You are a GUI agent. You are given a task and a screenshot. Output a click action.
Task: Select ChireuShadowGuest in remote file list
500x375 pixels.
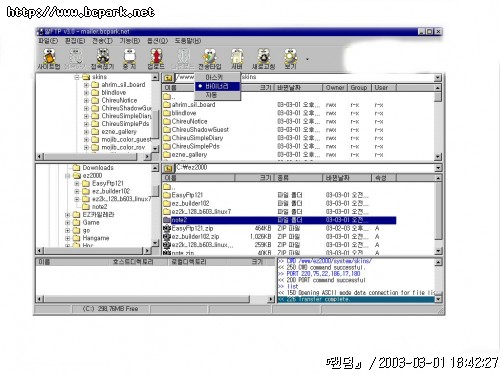[200, 130]
